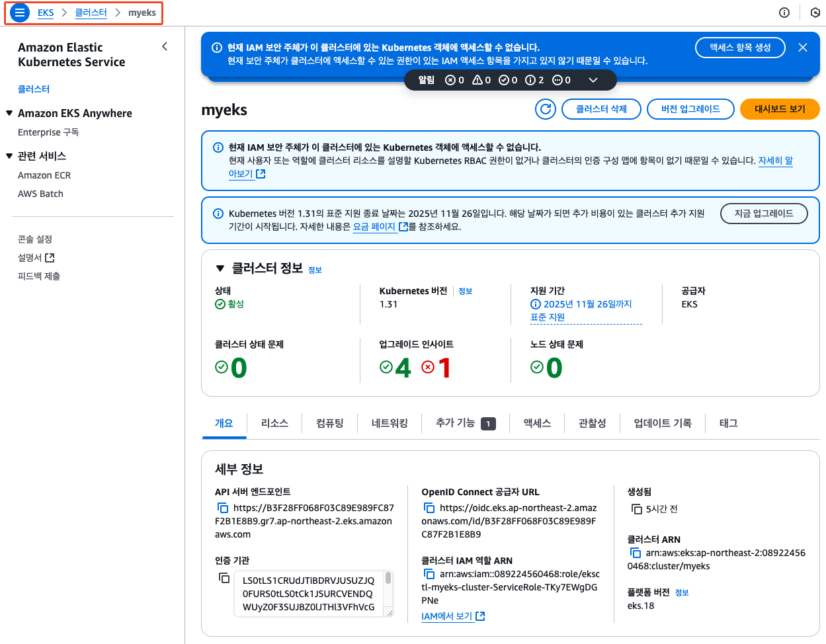Click the myeks breadcrumb item
This screenshot has width=826, height=644.
coord(142,13)
